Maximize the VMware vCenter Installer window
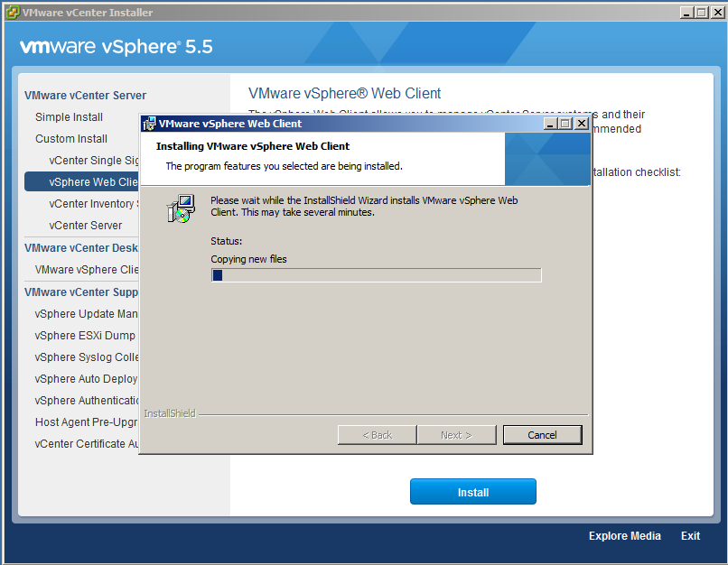 [x=701, y=13]
